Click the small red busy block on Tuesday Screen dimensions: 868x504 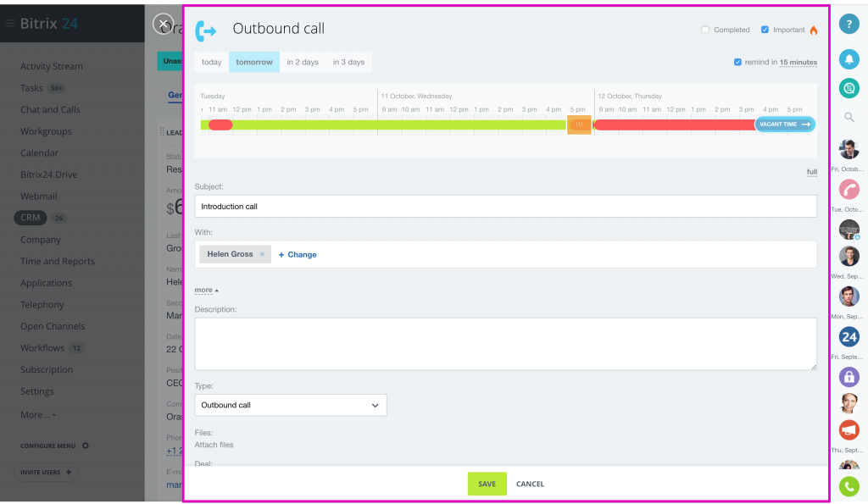[x=220, y=125]
